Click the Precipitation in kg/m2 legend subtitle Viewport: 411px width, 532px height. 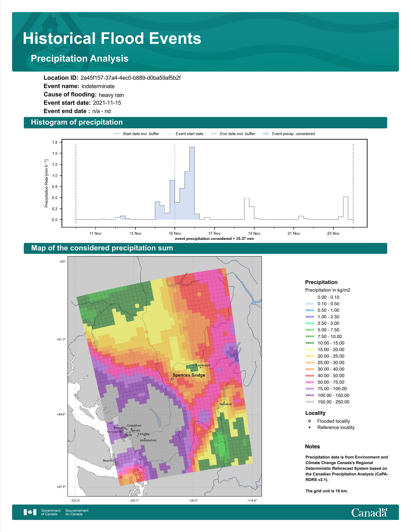pyautogui.click(x=328, y=290)
